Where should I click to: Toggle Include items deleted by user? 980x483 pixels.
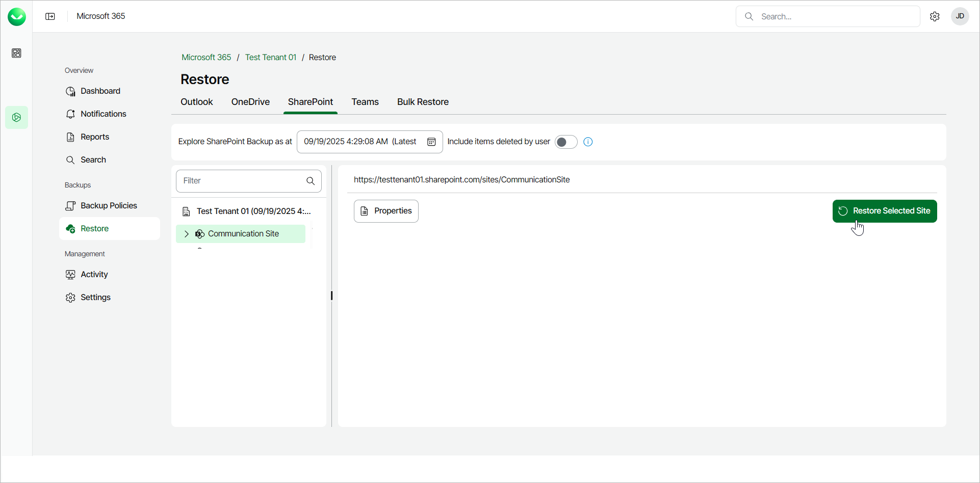[x=565, y=142]
